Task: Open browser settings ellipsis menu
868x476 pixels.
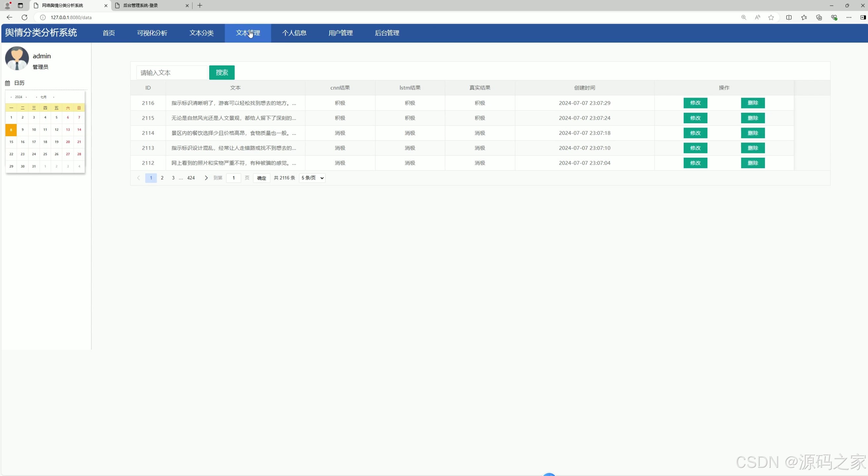Action: click(x=849, y=18)
